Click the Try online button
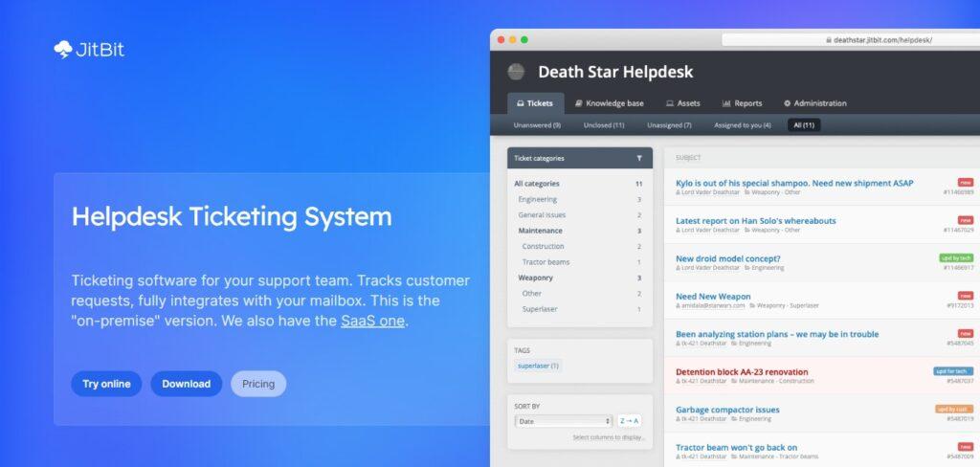Image resolution: width=980 pixels, height=467 pixels. click(106, 384)
